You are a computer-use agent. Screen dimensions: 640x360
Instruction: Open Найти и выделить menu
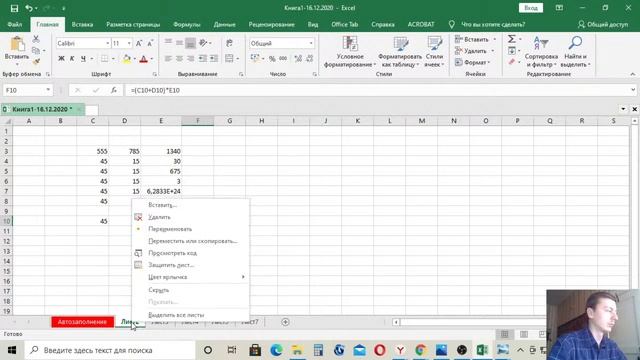click(x=575, y=52)
